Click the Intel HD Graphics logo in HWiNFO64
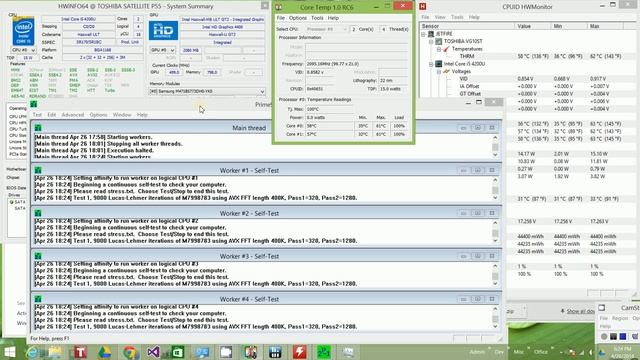Viewport: 640px width, 360px height. tap(163, 31)
